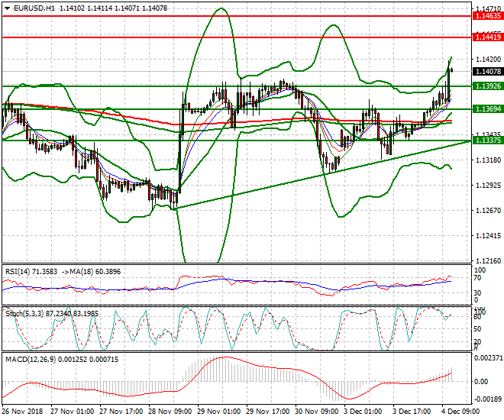
Task: Click the 1.12670 price scale value
Action: click(x=488, y=211)
